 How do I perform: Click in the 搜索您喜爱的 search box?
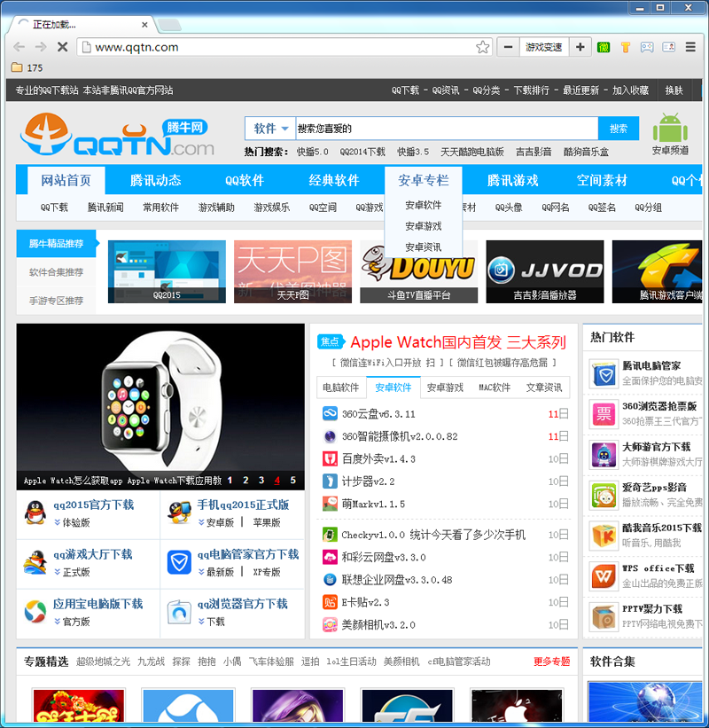447,129
